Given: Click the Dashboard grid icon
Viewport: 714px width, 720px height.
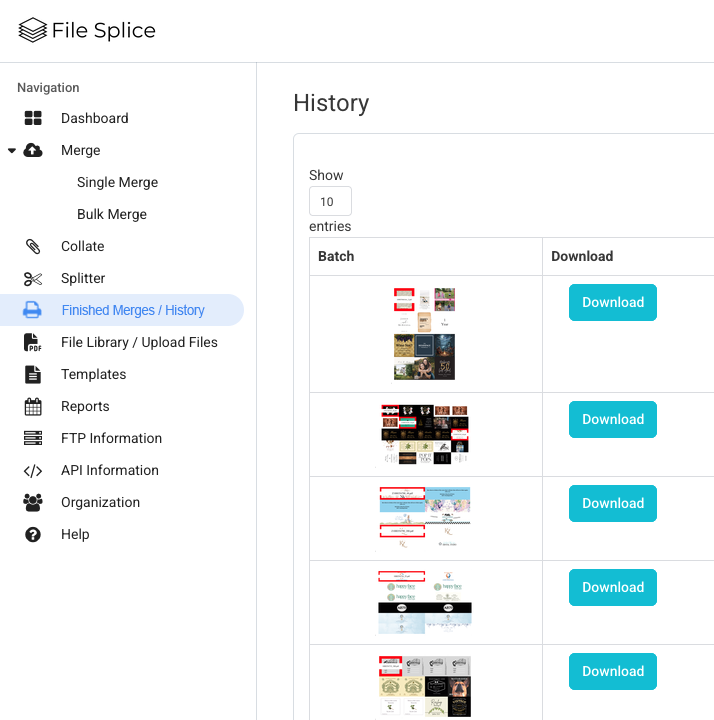Looking at the screenshot, I should pyautogui.click(x=33, y=118).
